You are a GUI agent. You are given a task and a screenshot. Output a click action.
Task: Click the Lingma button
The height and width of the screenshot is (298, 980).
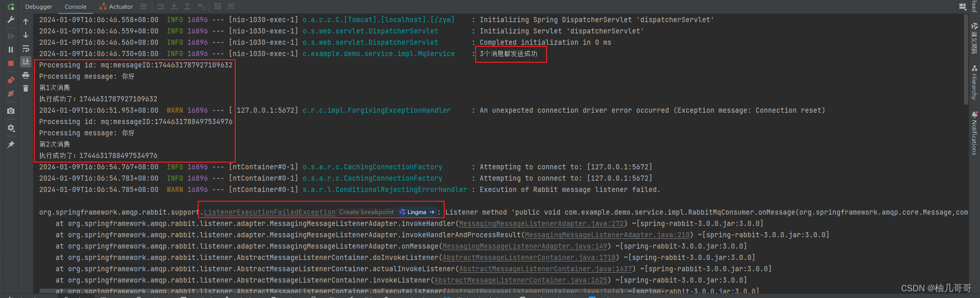pyautogui.click(x=417, y=212)
